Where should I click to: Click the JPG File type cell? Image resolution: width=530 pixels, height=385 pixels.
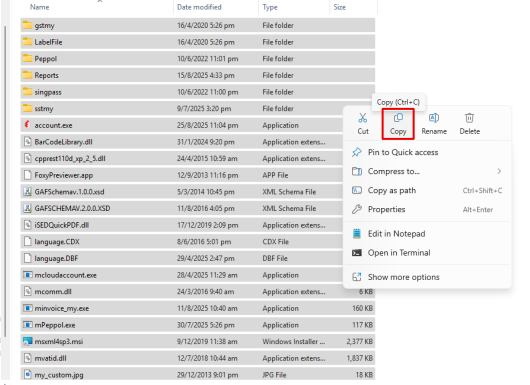[274, 375]
